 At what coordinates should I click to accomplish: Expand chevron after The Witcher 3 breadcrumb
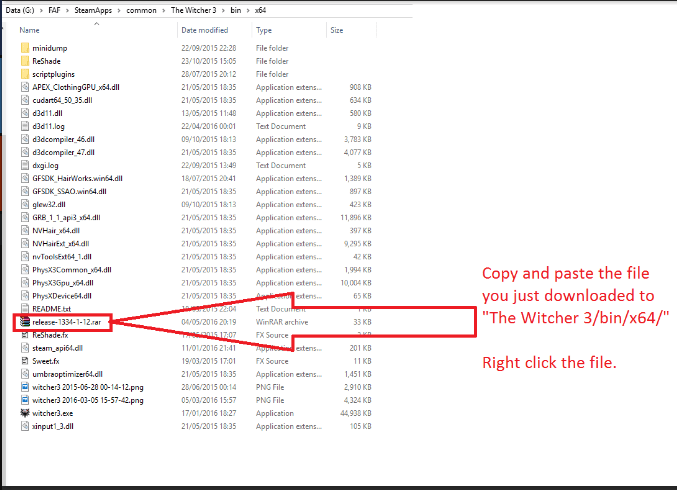[223, 10]
